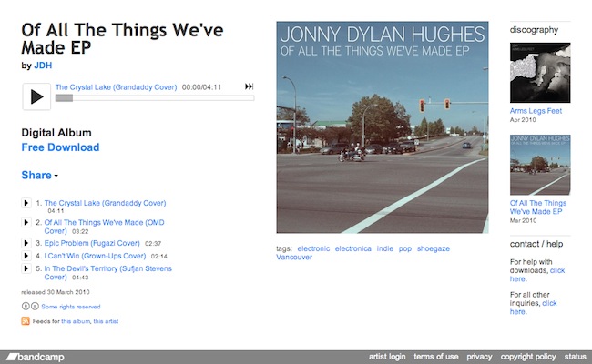Viewport: 592px width, 364px height.
Task: Click the large play button in the player
Action: click(x=36, y=97)
